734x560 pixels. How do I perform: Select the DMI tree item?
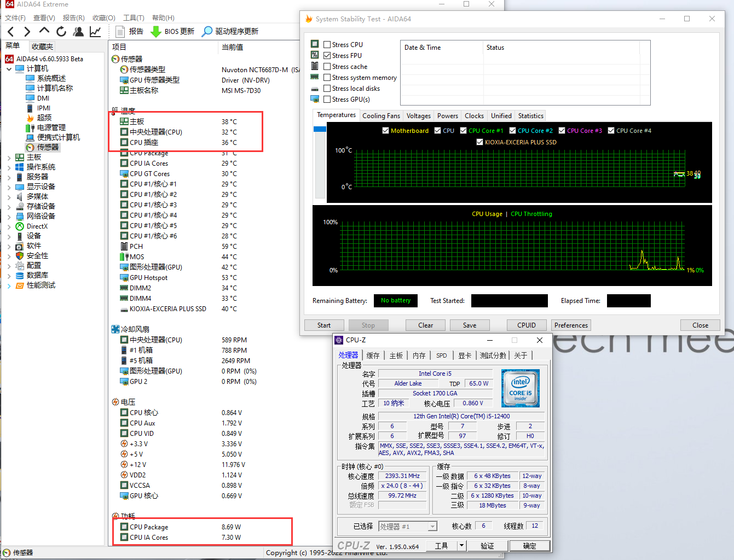coord(43,98)
